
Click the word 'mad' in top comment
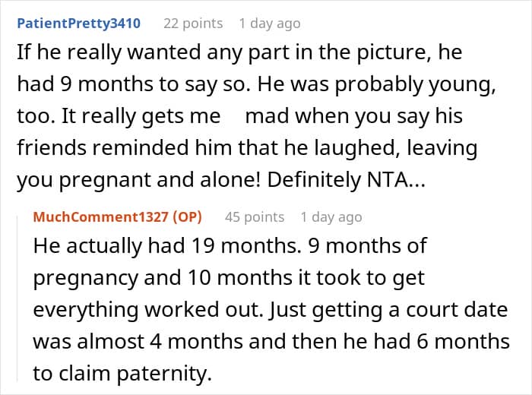tap(267, 116)
